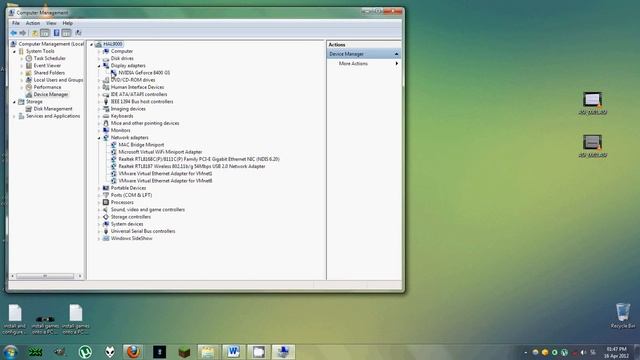This screenshot has width=640, height=360.
Task: Go forward with the toolbar forward arrow
Action: [x=23, y=33]
